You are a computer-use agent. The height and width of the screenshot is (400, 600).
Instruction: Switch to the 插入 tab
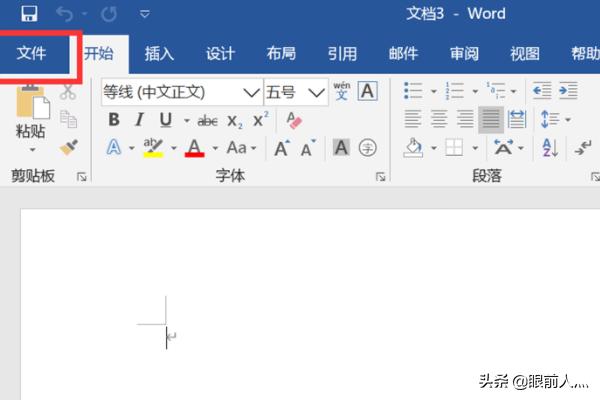pyautogui.click(x=160, y=54)
